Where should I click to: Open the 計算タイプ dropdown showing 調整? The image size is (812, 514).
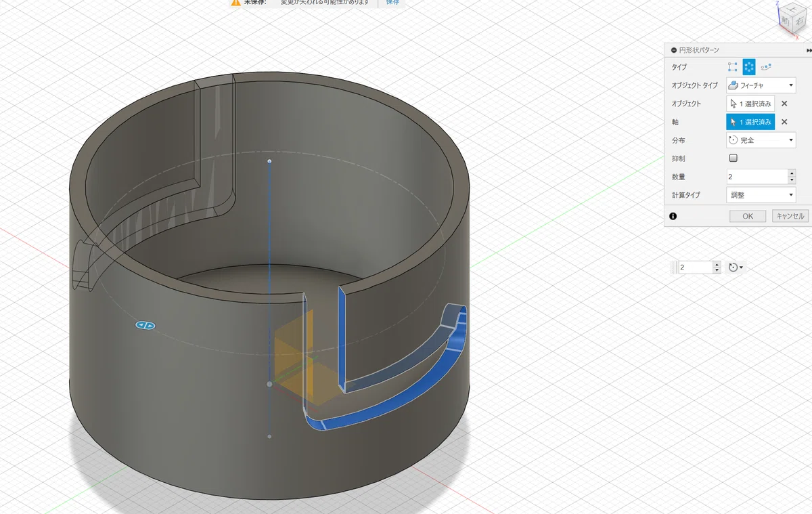[x=761, y=195]
